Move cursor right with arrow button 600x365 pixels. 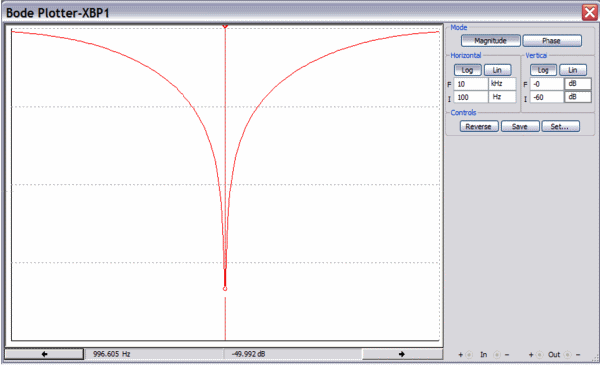tap(402, 354)
